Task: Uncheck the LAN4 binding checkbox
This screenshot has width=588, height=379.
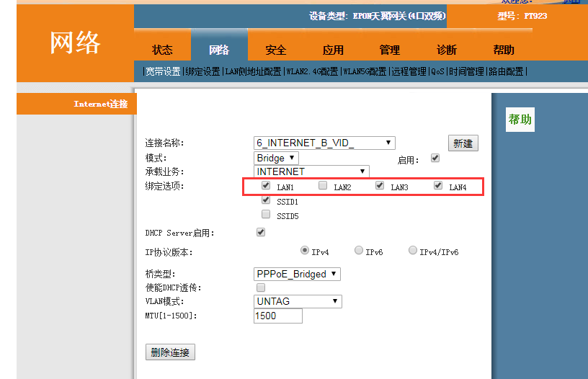Action: tap(438, 185)
